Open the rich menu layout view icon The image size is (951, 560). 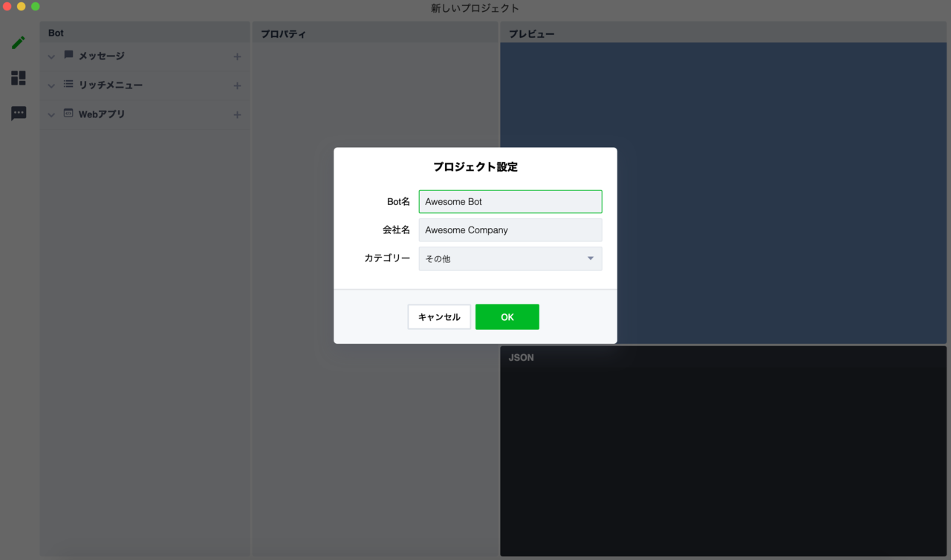[x=18, y=78]
